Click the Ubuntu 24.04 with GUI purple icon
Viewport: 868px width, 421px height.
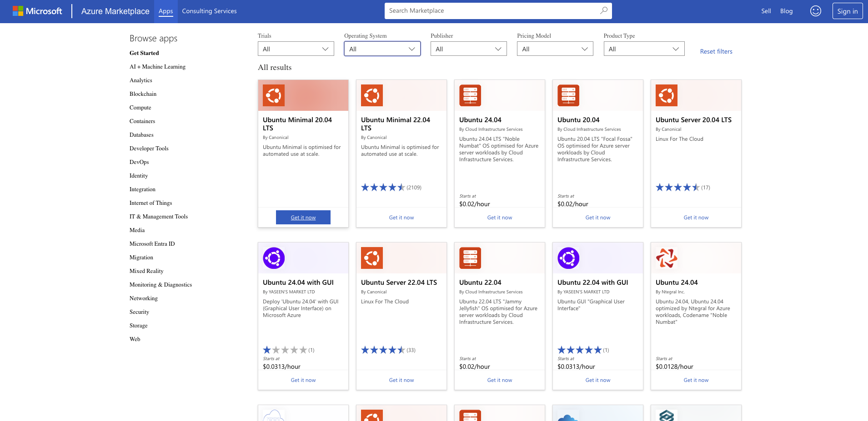point(274,258)
